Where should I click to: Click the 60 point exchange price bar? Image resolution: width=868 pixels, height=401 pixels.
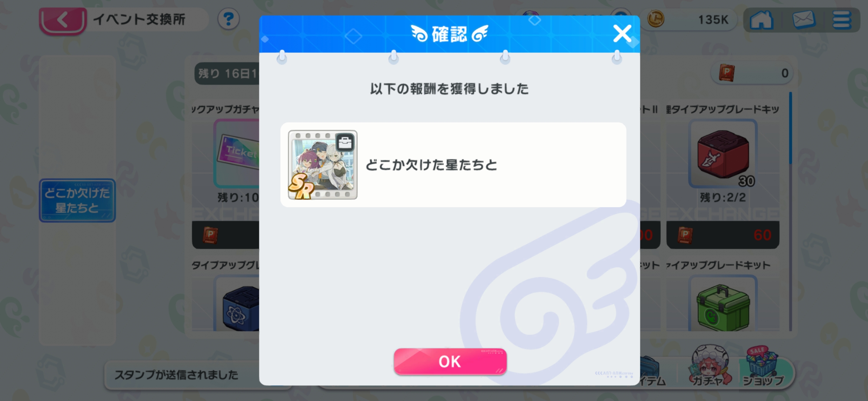723,235
